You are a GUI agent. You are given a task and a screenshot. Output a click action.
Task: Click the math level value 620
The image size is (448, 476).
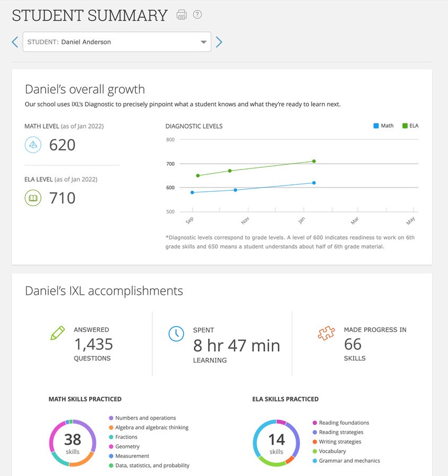62,145
